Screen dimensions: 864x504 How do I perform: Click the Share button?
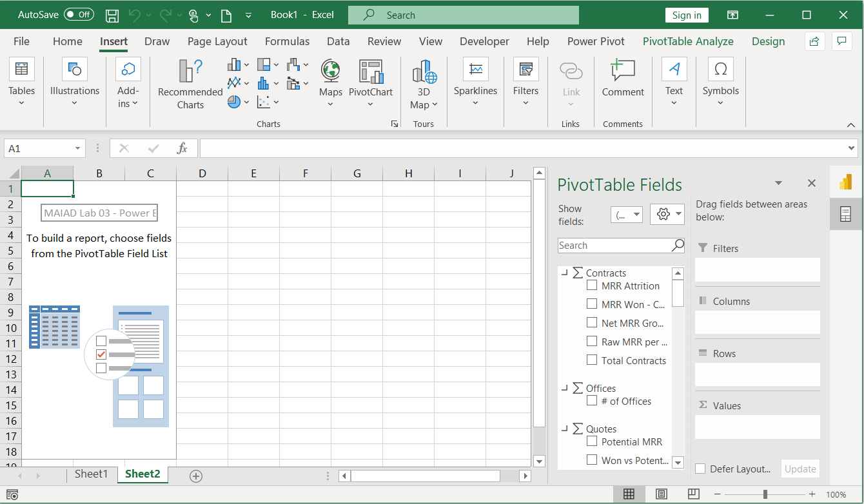(x=815, y=41)
